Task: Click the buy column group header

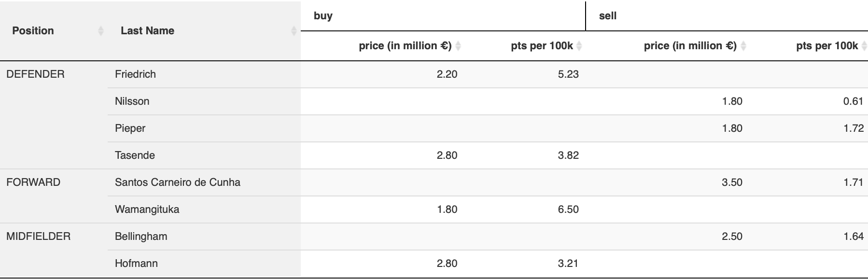Action: (323, 16)
